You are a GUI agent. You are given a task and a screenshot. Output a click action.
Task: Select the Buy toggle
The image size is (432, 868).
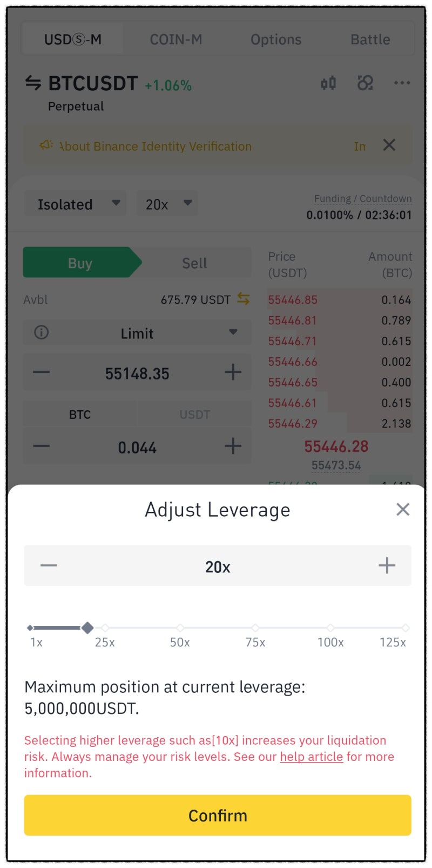pyautogui.click(x=80, y=263)
